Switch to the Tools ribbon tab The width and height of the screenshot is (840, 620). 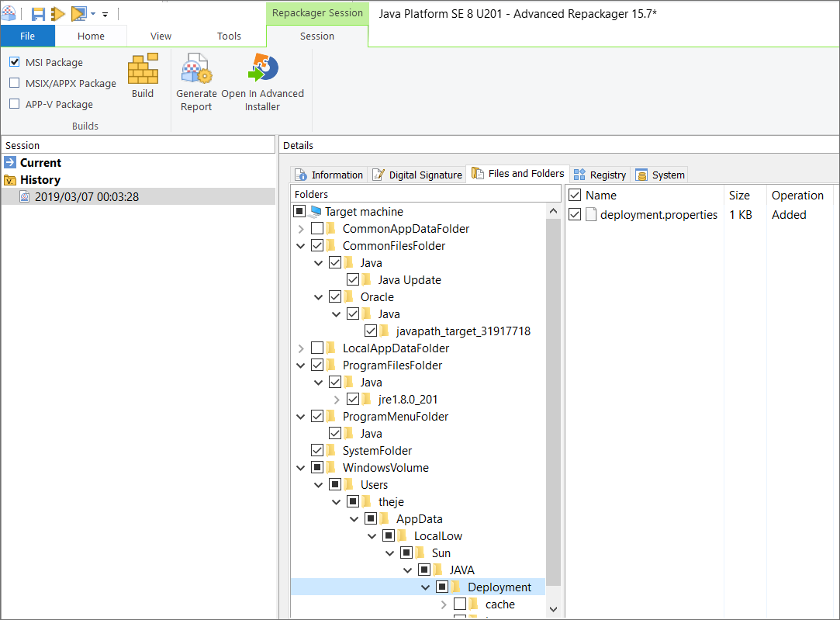[230, 36]
